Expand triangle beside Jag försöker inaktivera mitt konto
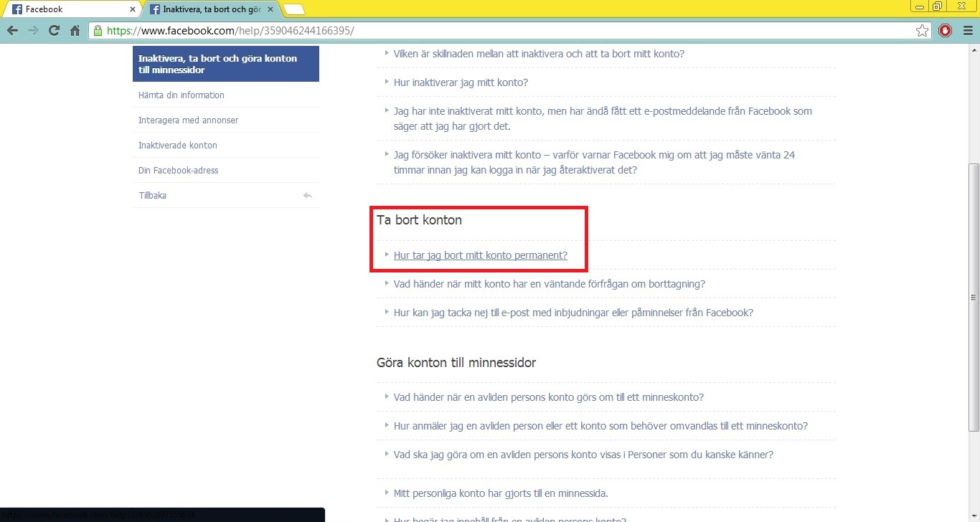The image size is (980, 522). [387, 154]
